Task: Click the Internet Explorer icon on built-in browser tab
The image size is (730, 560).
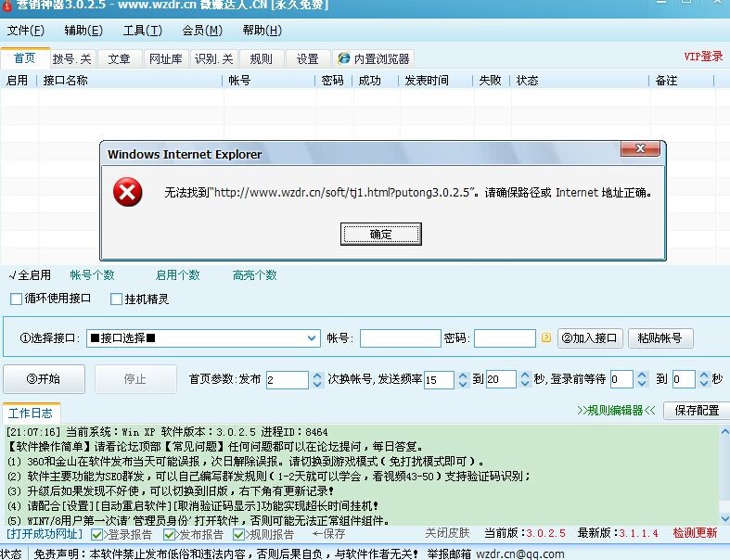Action: tap(344, 58)
